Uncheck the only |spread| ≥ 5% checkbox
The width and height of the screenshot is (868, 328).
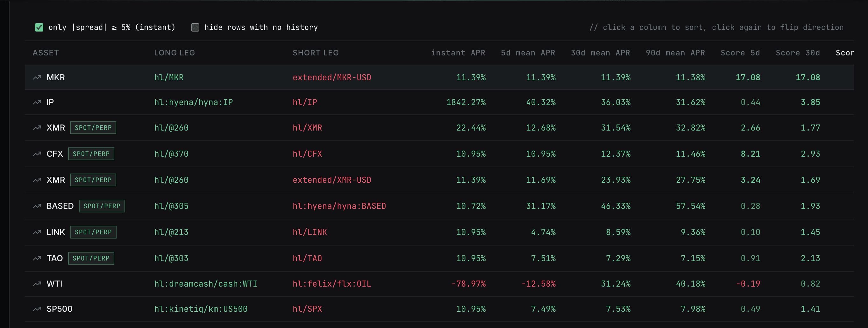point(39,27)
